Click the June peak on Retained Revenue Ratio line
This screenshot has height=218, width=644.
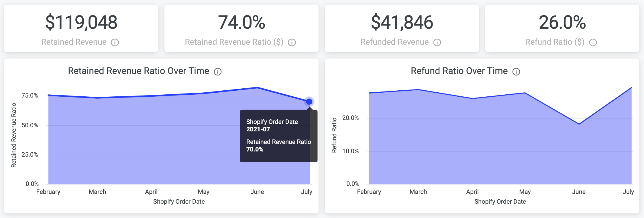pyautogui.click(x=257, y=87)
